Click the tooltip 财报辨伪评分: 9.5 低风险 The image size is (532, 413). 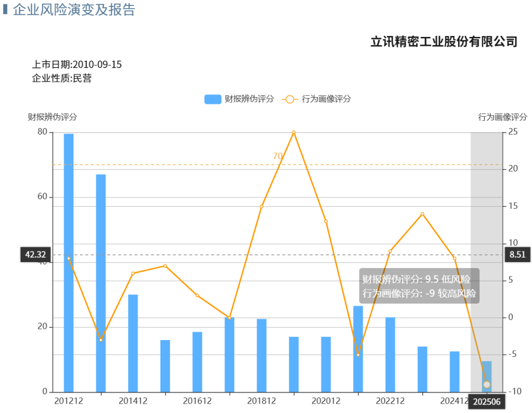(x=416, y=279)
